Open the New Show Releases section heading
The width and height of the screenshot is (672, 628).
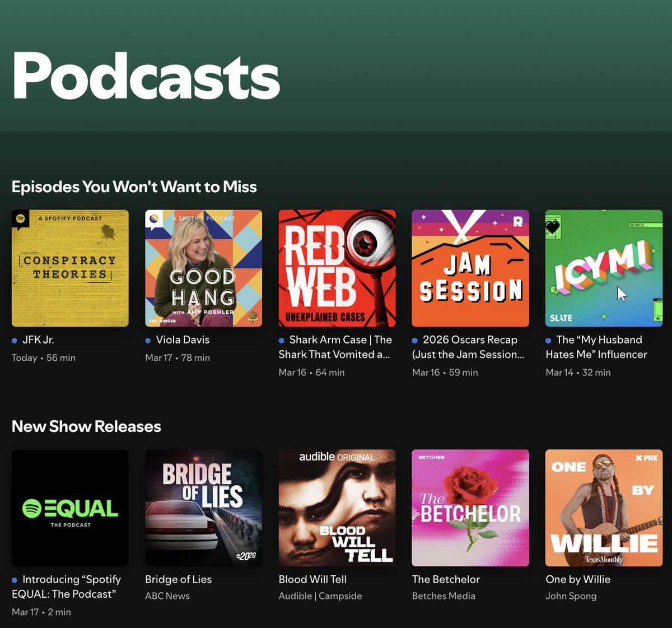coord(86,427)
